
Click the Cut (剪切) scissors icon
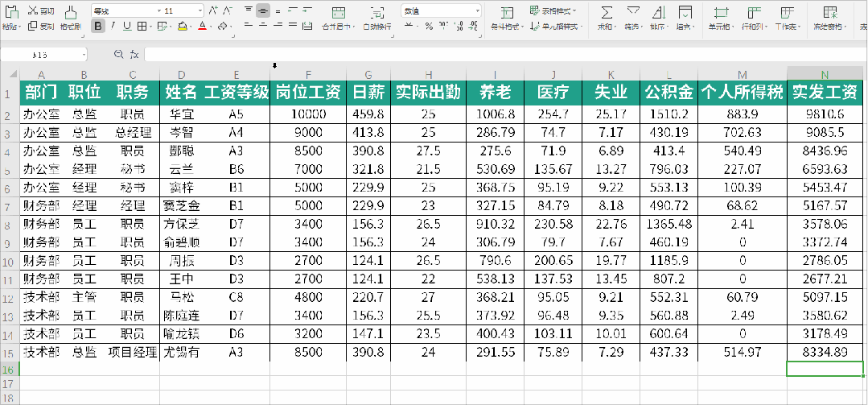tap(33, 11)
